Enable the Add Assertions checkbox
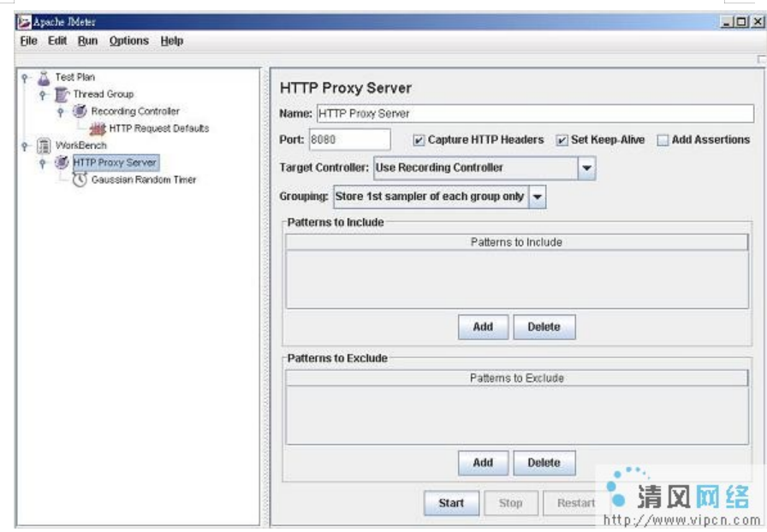This screenshot has width=767, height=532. point(663,140)
